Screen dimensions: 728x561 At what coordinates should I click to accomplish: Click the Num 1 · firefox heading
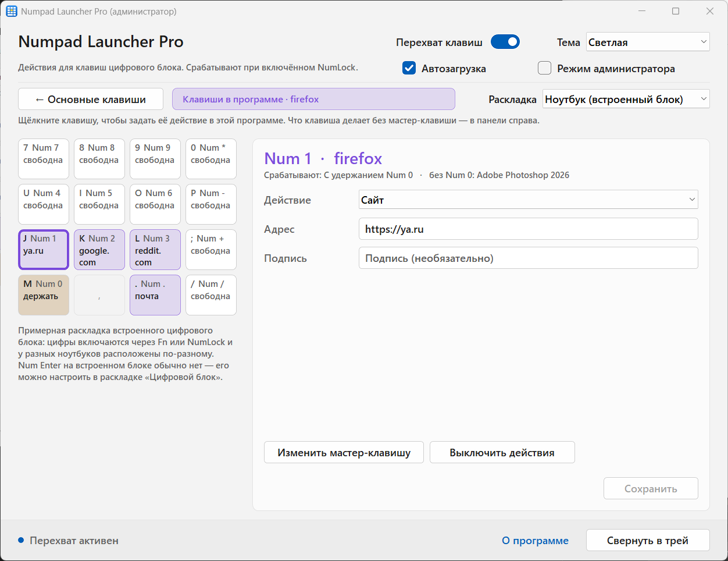coord(323,158)
